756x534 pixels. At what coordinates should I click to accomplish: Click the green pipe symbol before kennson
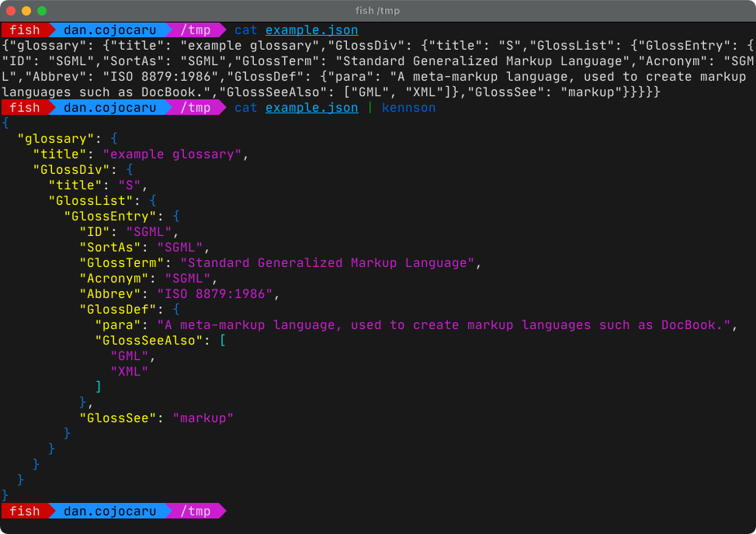coord(370,108)
